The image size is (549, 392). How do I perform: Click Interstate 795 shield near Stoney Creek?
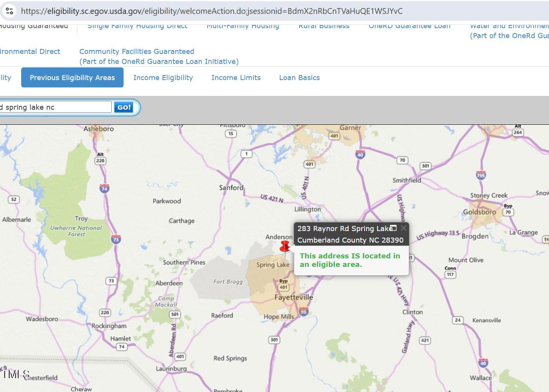point(481,175)
